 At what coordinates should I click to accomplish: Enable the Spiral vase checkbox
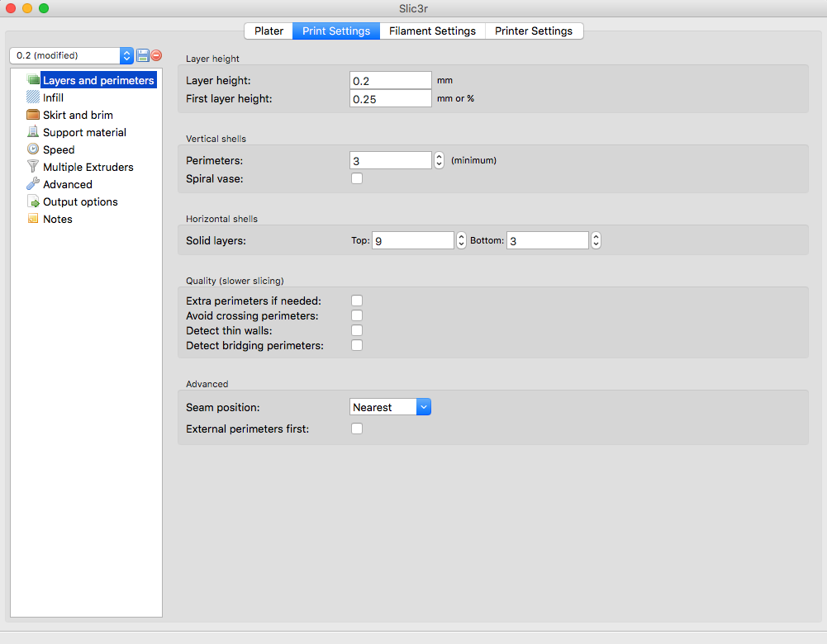click(x=357, y=178)
